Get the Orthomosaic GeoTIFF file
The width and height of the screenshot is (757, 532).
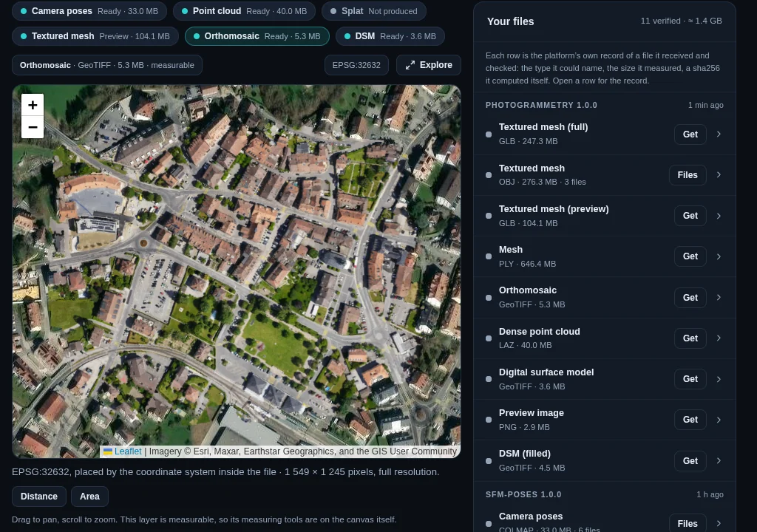(x=690, y=297)
